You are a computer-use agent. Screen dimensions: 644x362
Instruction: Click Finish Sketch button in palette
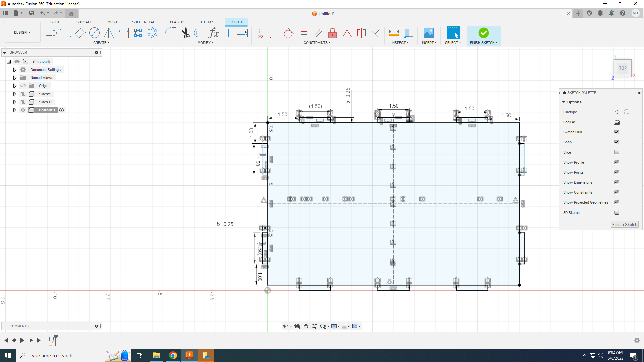(624, 225)
